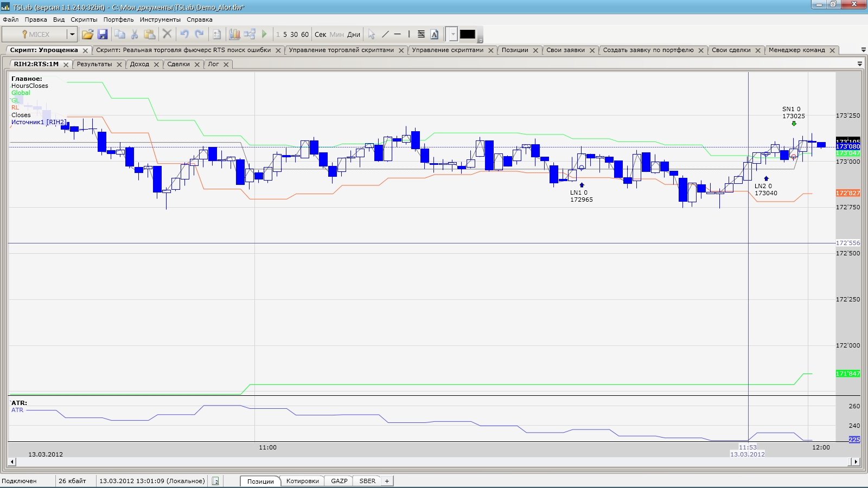Viewport: 868px width, 488px height.
Task: Open the inner chart tab list dropdown arrow
Action: click(x=860, y=64)
